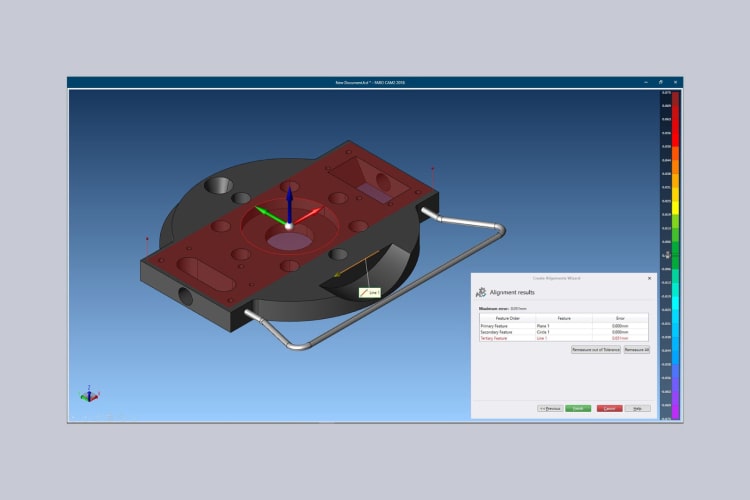Select the Secondary Feature row

click(x=564, y=332)
